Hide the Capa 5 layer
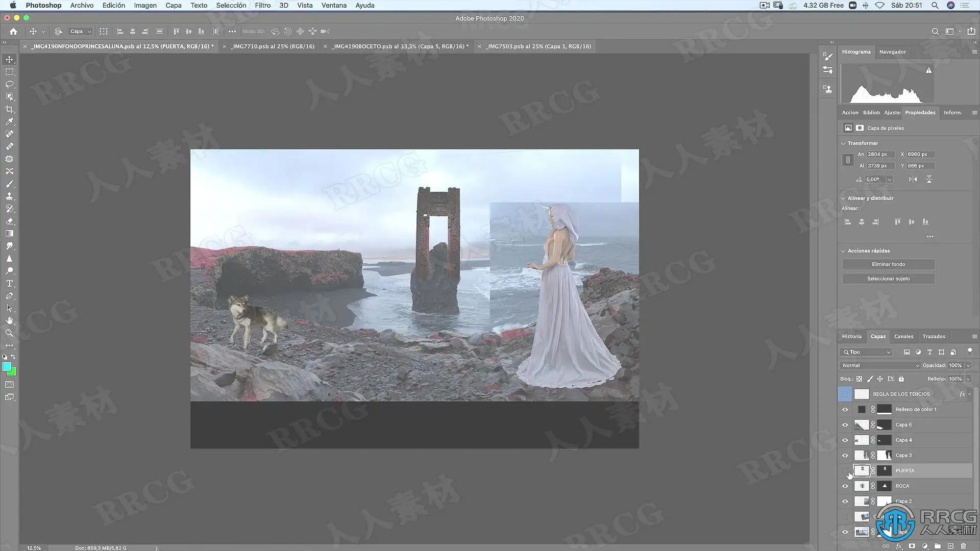The width and height of the screenshot is (980, 551). tap(845, 425)
